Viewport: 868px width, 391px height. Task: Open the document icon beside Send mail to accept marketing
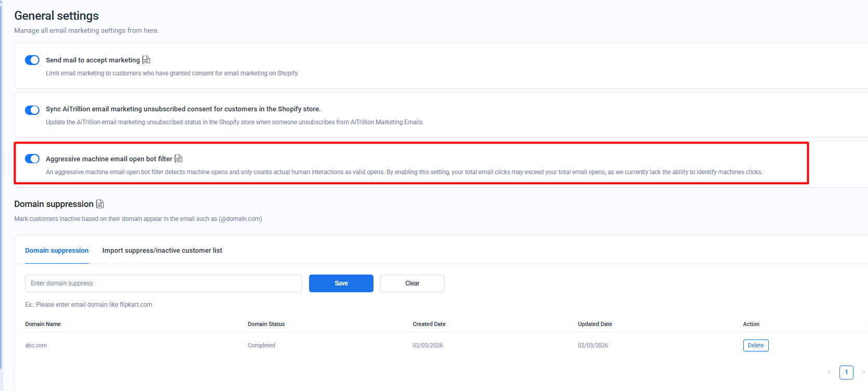coord(146,60)
